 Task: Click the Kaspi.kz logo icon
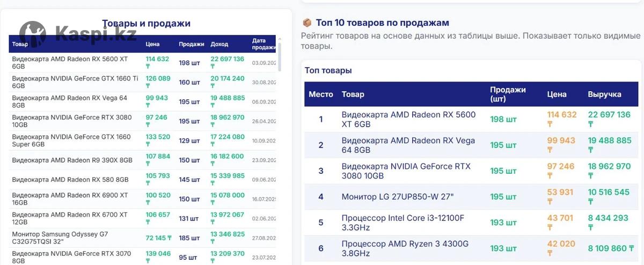click(x=32, y=35)
